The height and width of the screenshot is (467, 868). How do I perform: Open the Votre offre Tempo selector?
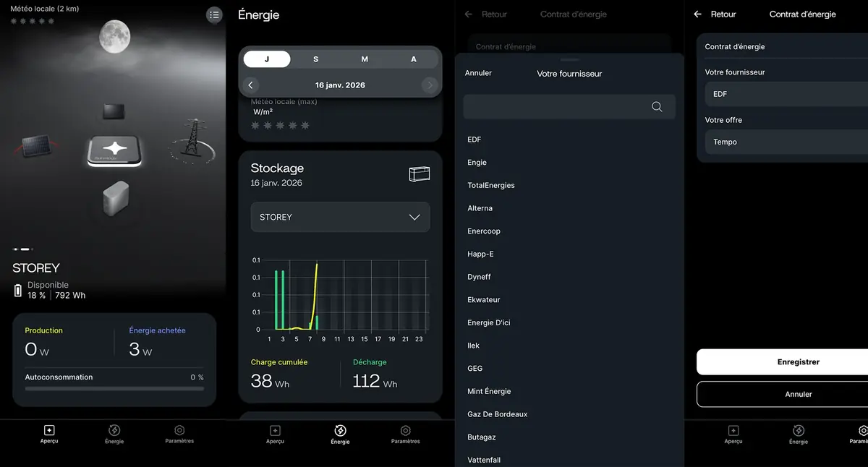pyautogui.click(x=785, y=142)
